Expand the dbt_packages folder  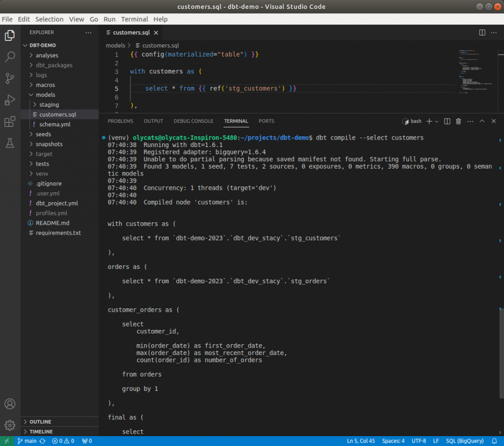(60, 65)
